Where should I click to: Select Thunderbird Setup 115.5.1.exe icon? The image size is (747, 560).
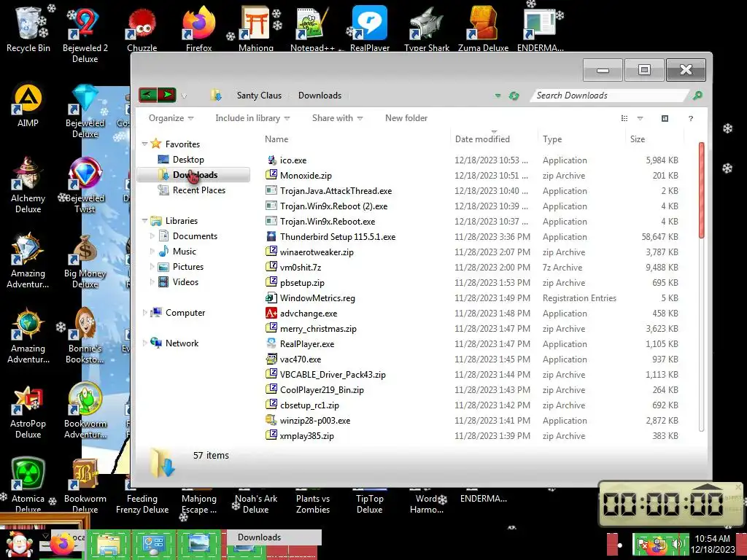click(x=271, y=237)
